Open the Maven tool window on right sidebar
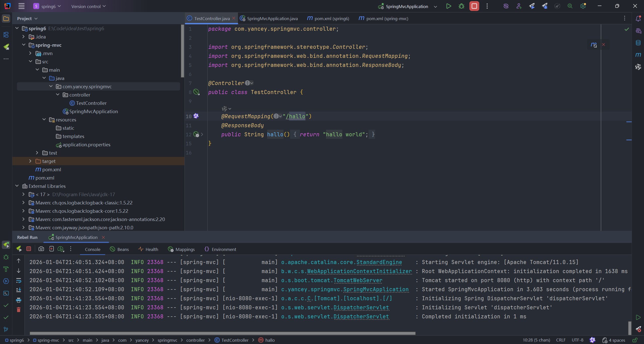644x344 pixels. 638,55
